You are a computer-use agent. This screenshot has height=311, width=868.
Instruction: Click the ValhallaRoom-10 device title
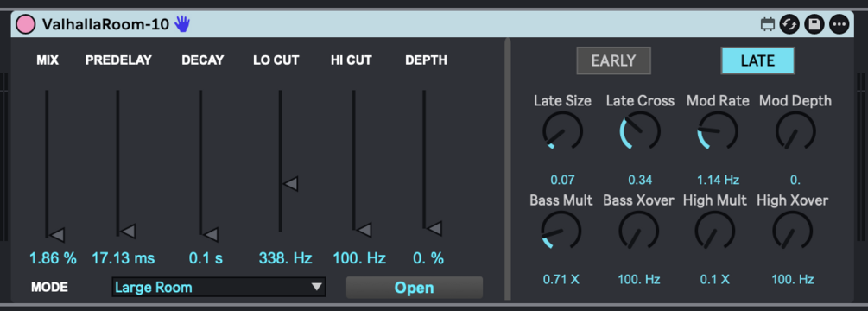coord(105,24)
